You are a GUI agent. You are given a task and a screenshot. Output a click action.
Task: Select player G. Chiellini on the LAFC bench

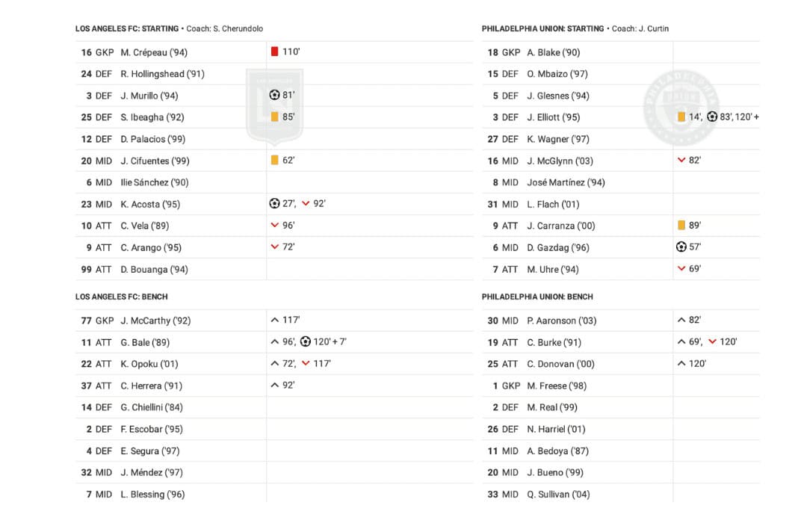coord(151,407)
